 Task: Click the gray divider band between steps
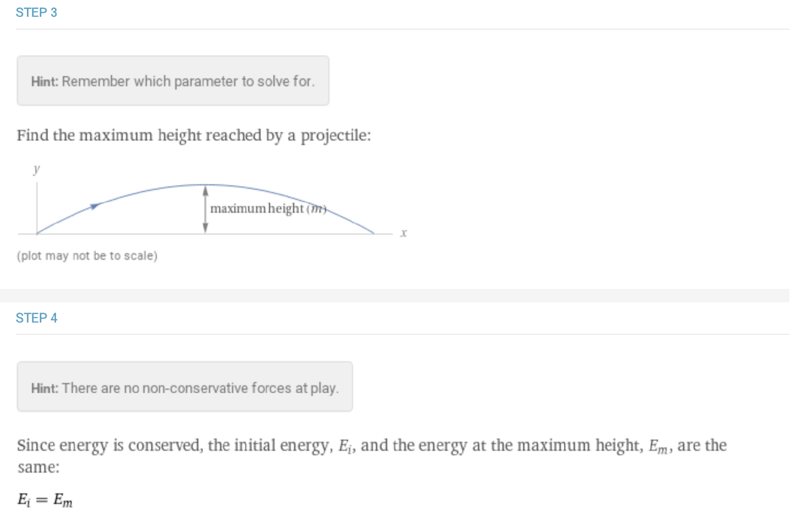(x=394, y=296)
